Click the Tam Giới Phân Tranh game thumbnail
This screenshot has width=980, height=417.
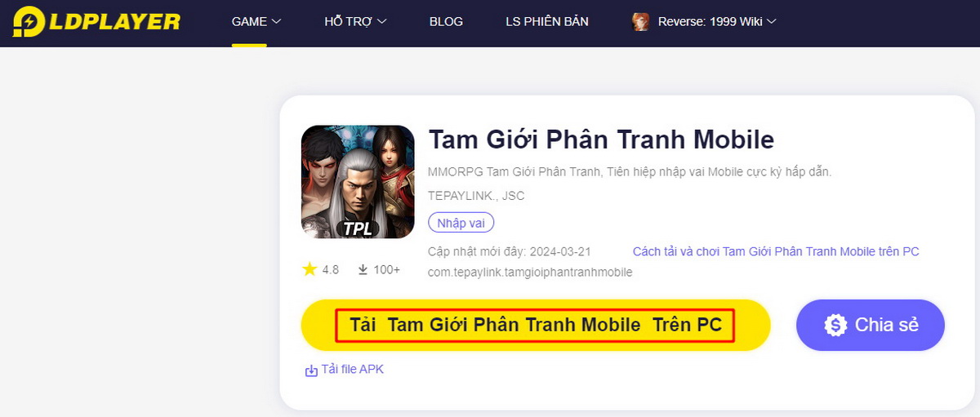coord(358,182)
